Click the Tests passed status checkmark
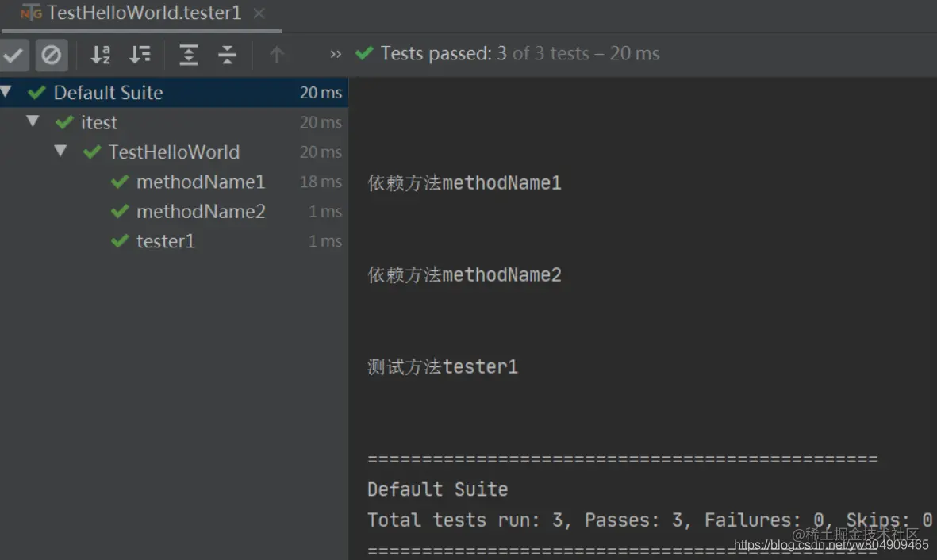 click(364, 53)
